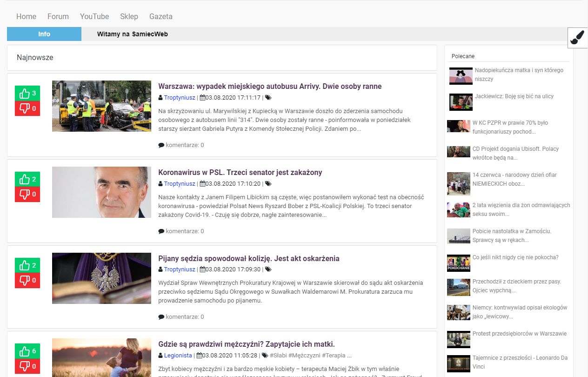This screenshot has width=588, height=377.
Task: Open headline Koronawirus w PSL. Trzeci senator
Action: (x=240, y=172)
